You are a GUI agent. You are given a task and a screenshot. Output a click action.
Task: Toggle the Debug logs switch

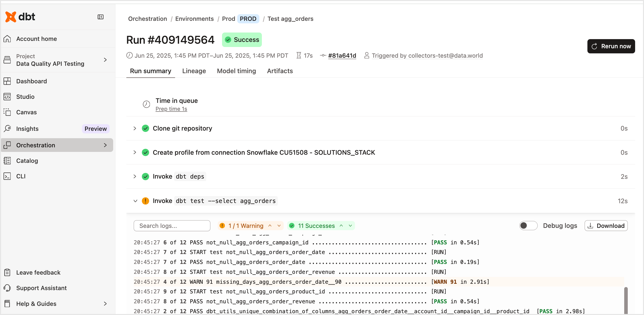tap(528, 226)
